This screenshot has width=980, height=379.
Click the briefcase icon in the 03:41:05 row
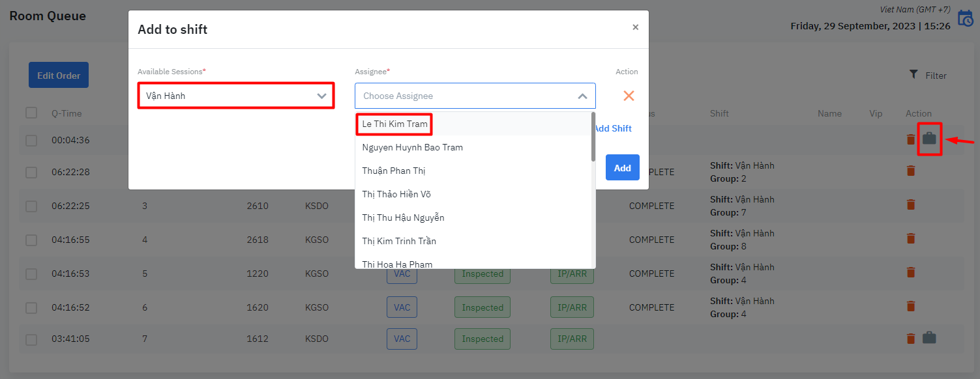coord(929,338)
